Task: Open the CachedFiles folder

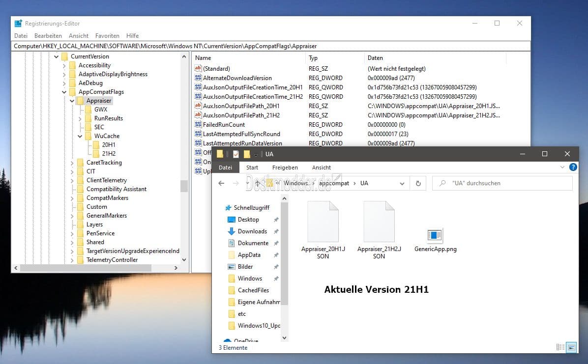Action: point(253,290)
